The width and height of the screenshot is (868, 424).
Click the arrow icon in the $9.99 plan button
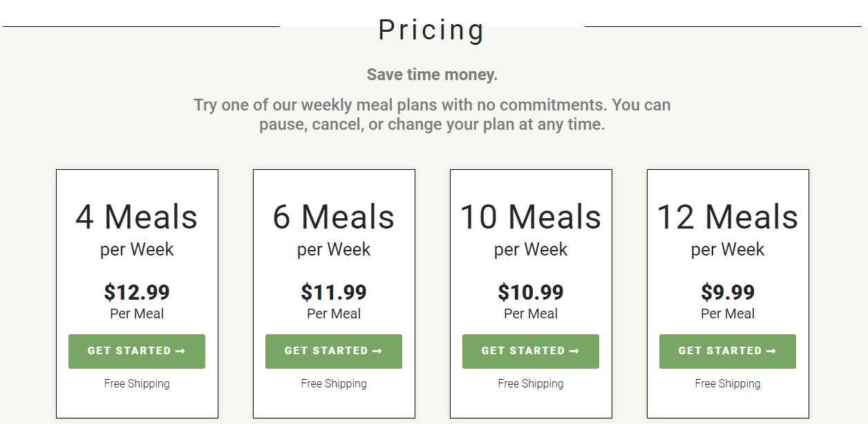771,351
